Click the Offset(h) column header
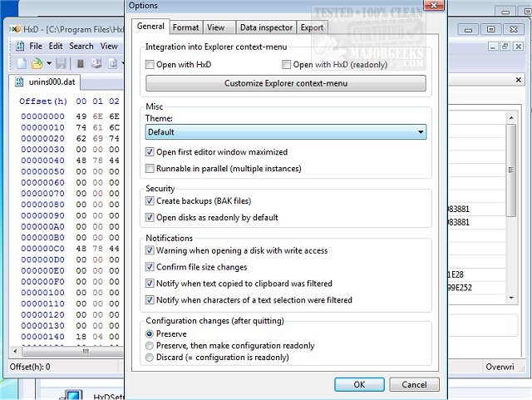 click(43, 101)
